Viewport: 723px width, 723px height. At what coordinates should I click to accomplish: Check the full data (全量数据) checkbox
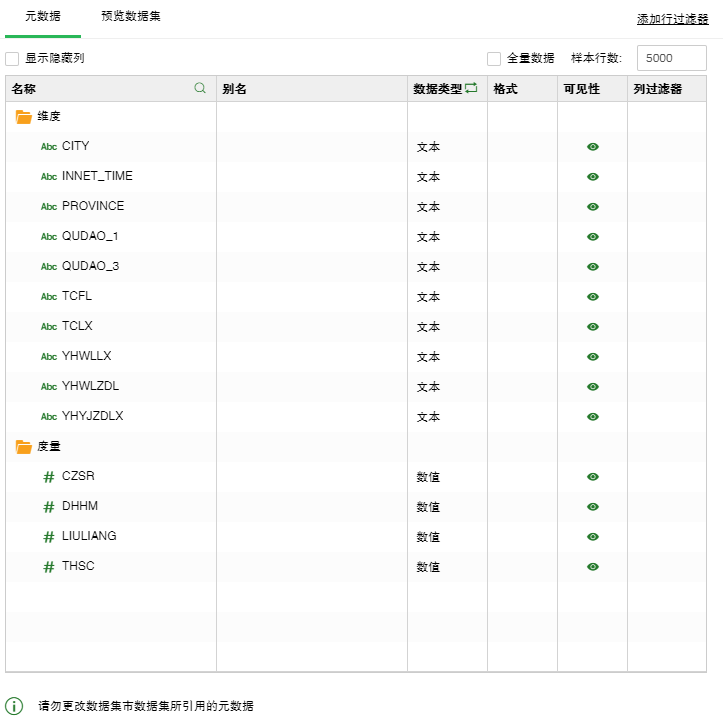pyautogui.click(x=494, y=59)
